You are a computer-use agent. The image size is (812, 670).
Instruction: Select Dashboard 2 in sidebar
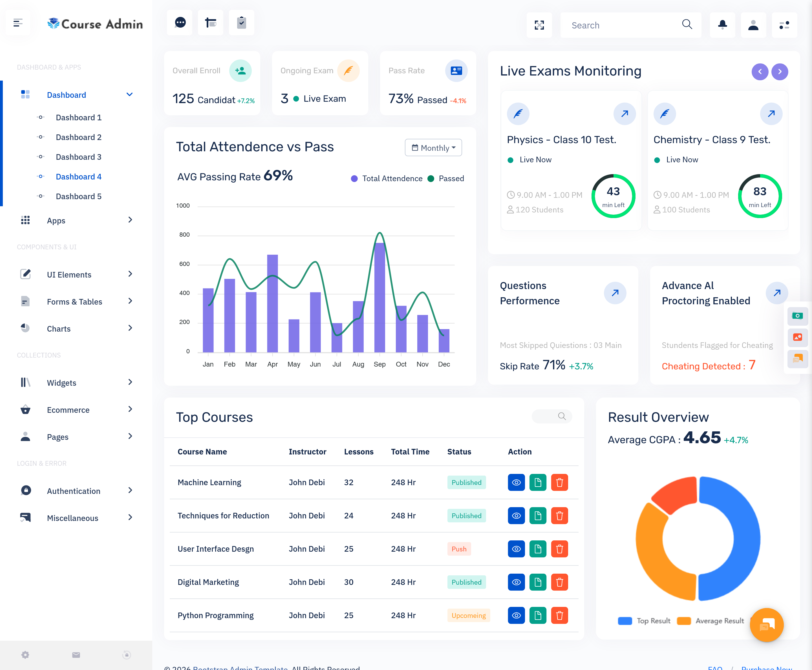click(78, 137)
